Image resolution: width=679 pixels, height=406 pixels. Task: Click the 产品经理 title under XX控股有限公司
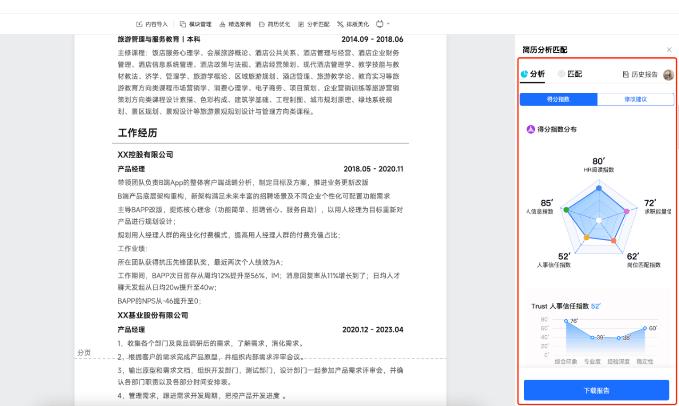[x=131, y=169]
